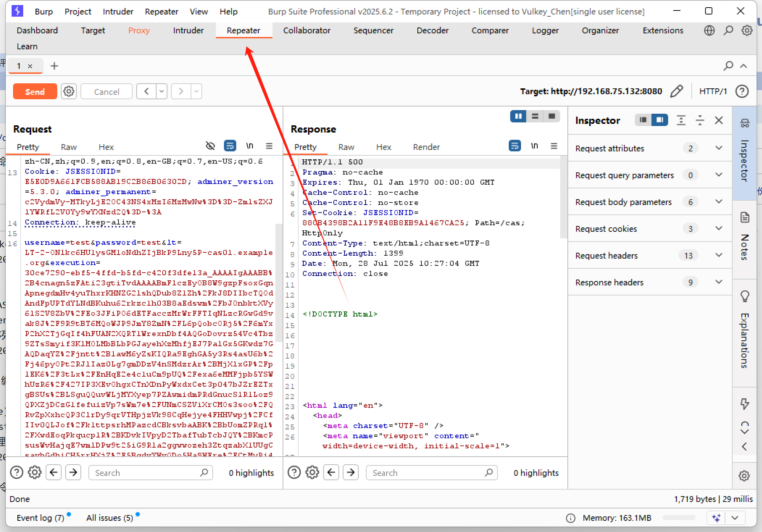
Task: Switch Response view to Render tab
Action: pos(426,147)
